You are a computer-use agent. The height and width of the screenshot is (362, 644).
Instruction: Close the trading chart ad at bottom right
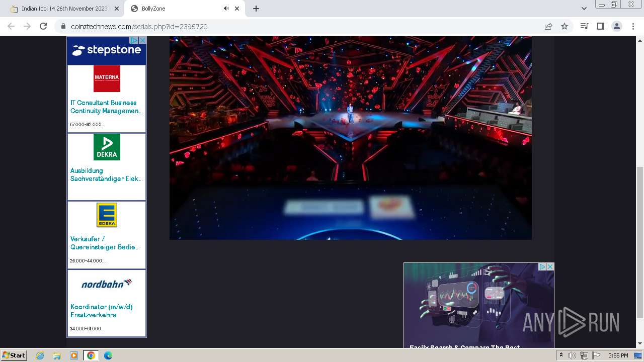click(550, 266)
